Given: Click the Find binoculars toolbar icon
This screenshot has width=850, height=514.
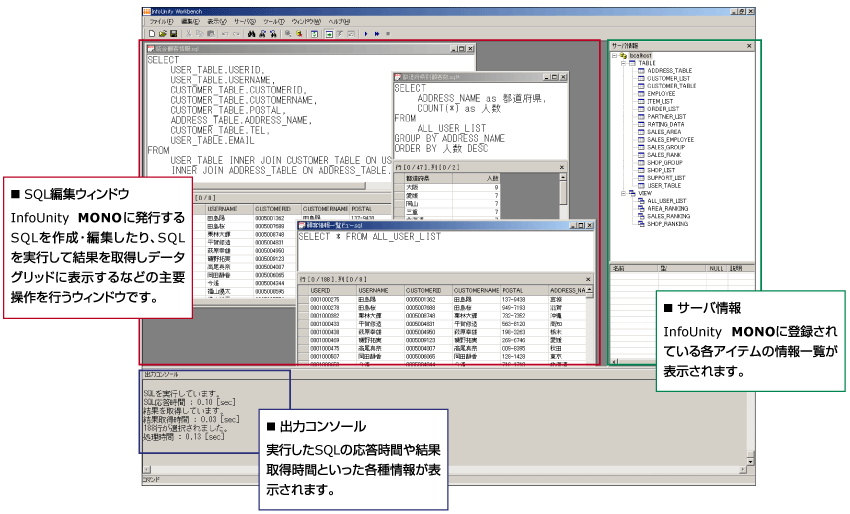Looking at the screenshot, I should pyautogui.click(x=252, y=34).
